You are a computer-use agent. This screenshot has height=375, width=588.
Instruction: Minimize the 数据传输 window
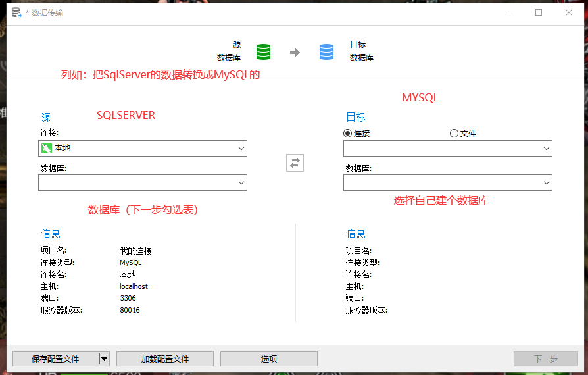point(509,12)
